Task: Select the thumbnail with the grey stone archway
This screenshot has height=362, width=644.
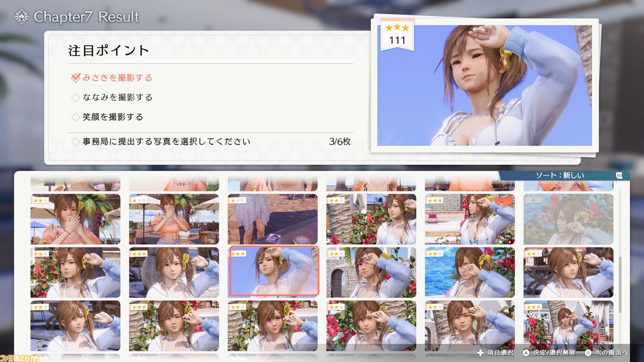Action: coord(371,273)
